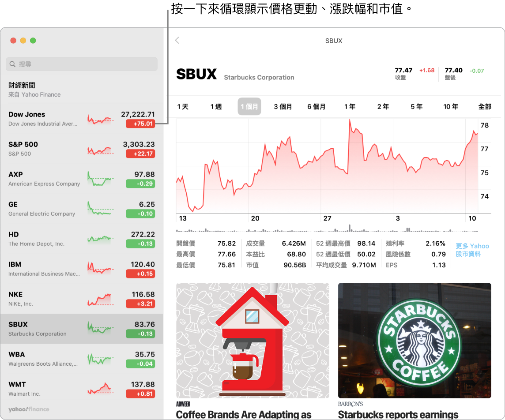The width and height of the screenshot is (505, 420).
Task: Select the NKE NIKE row
Action: (x=82, y=299)
